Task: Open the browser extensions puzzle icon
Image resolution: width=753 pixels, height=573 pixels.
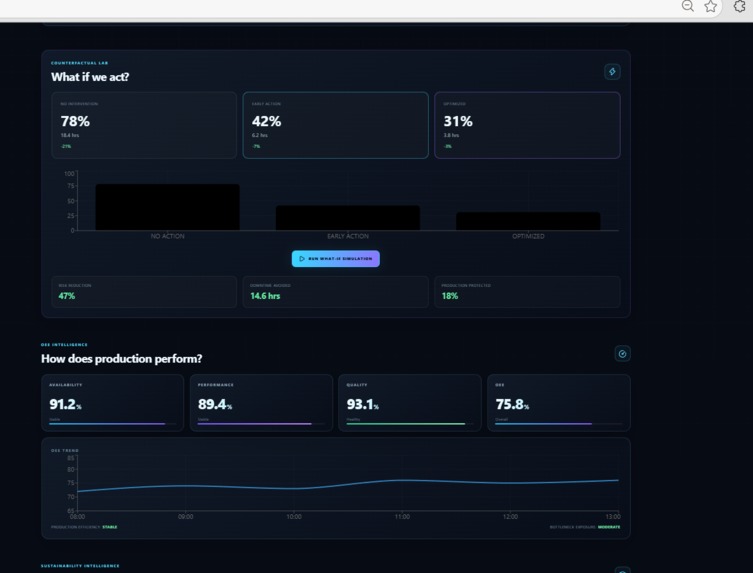Action: coord(740,6)
